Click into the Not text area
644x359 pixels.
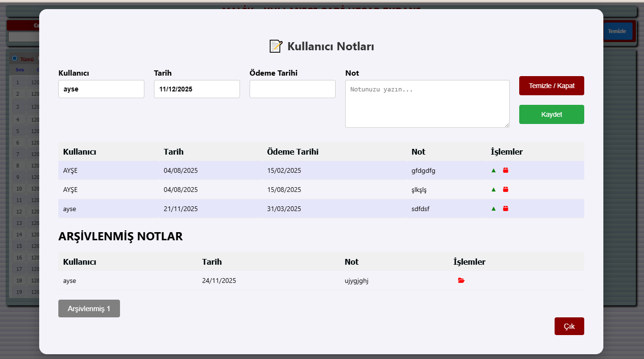click(427, 104)
